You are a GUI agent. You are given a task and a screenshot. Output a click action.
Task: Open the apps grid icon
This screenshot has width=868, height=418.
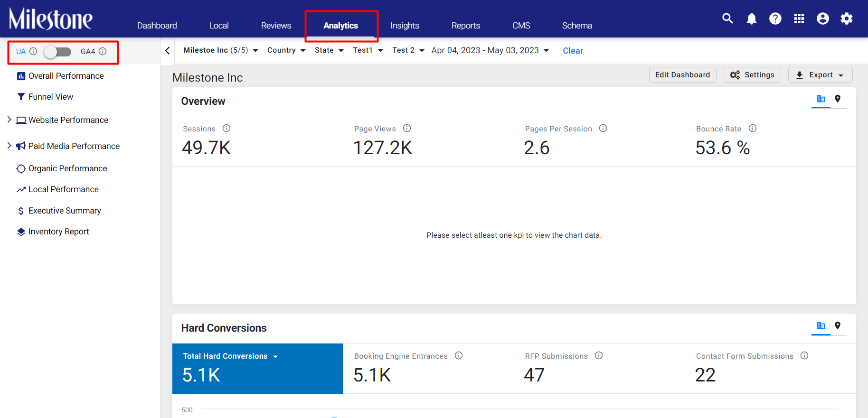pyautogui.click(x=799, y=19)
